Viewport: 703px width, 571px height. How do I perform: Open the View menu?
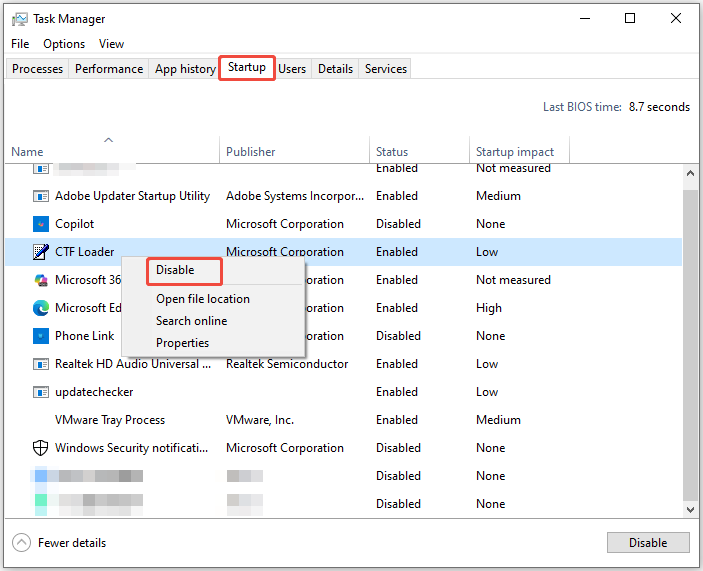click(x=111, y=44)
